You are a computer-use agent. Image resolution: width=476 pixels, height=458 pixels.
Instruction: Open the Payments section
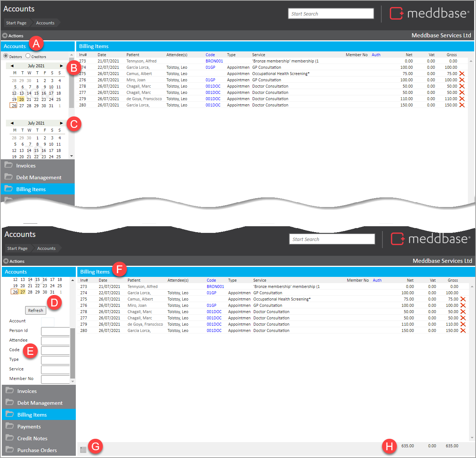click(x=39, y=427)
